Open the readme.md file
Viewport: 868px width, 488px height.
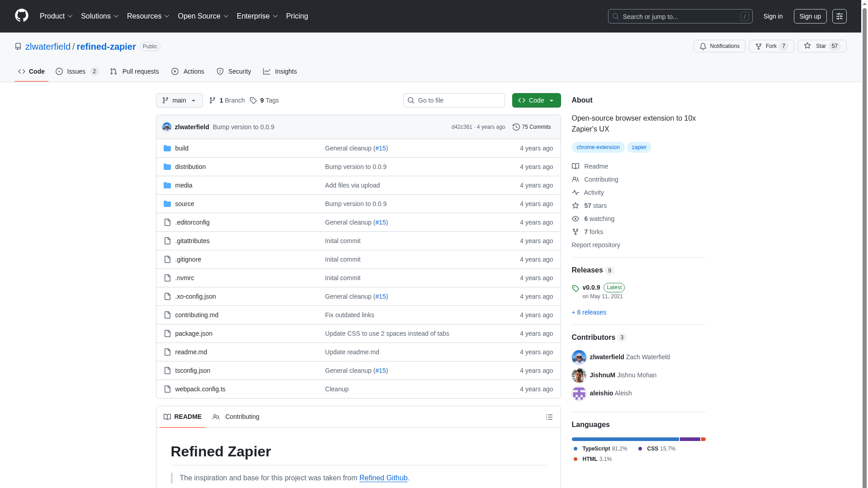click(x=191, y=352)
